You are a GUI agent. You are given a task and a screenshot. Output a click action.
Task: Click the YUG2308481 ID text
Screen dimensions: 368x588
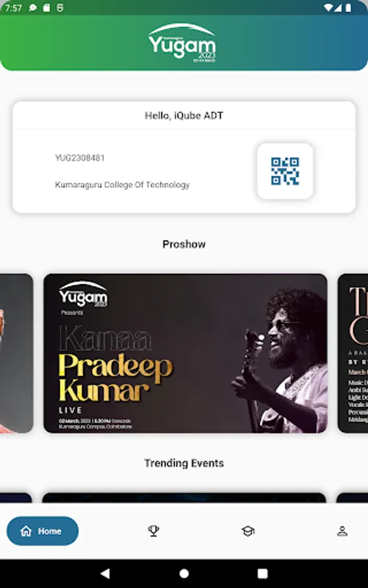pyautogui.click(x=80, y=158)
